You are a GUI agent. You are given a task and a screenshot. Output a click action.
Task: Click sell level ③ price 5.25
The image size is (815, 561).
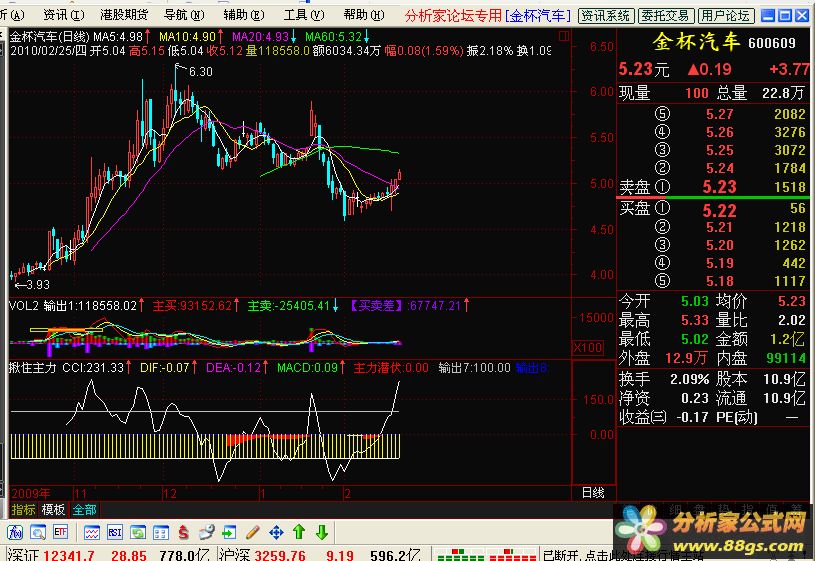tap(719, 150)
